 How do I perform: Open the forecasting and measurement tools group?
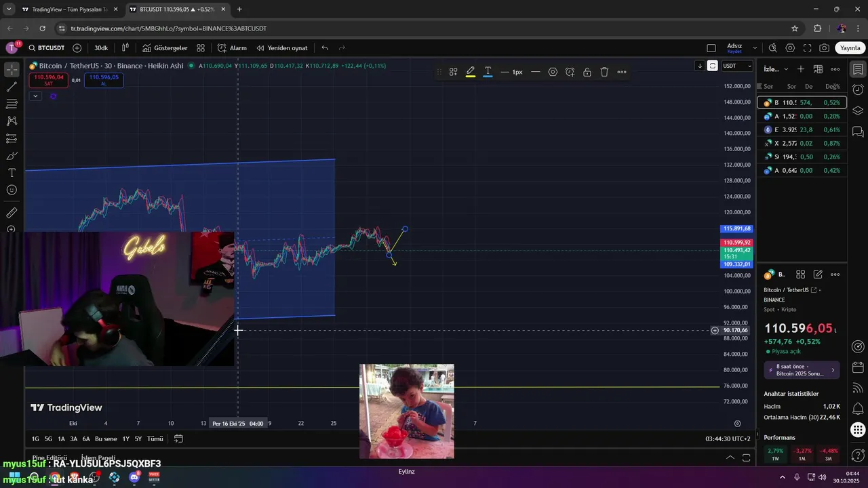[12, 138]
